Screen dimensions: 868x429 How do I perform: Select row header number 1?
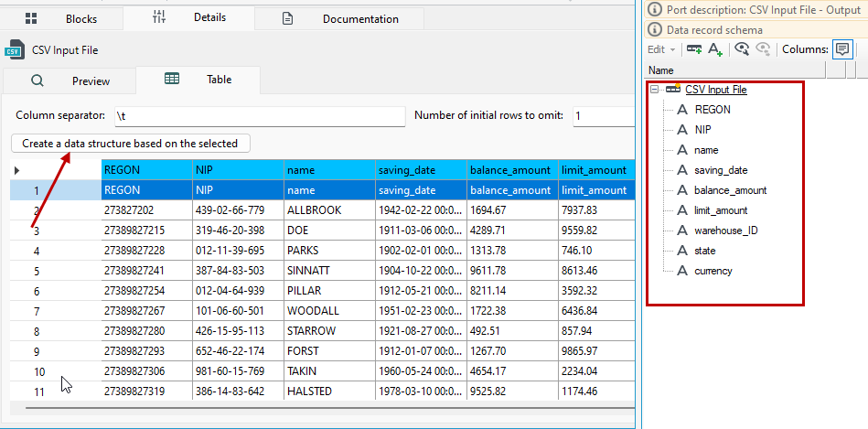(56, 190)
